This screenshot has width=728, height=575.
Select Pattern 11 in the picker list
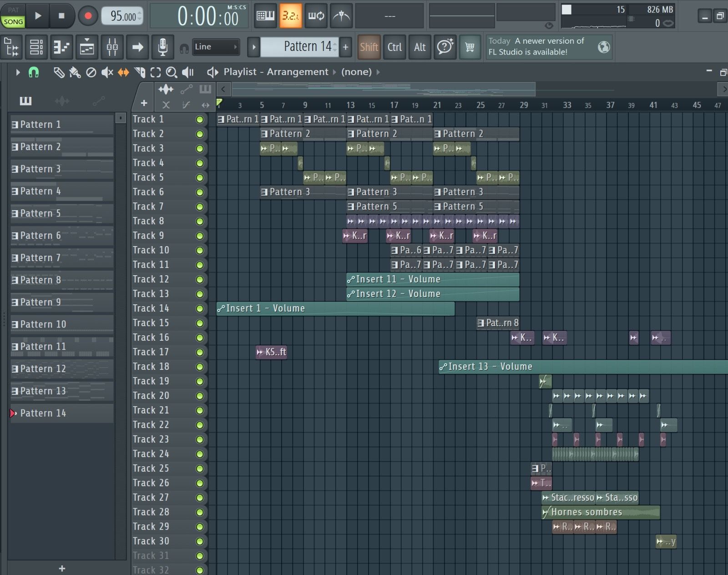pyautogui.click(x=62, y=347)
